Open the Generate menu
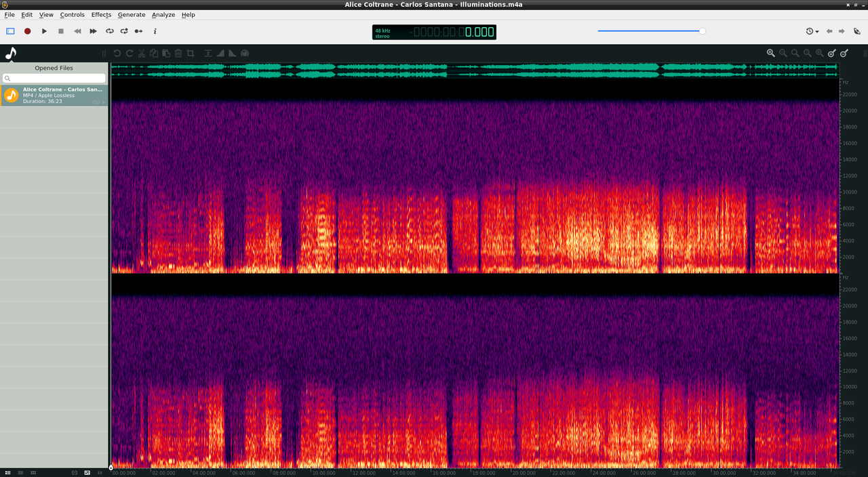Image resolution: width=868 pixels, height=477 pixels. click(x=132, y=14)
